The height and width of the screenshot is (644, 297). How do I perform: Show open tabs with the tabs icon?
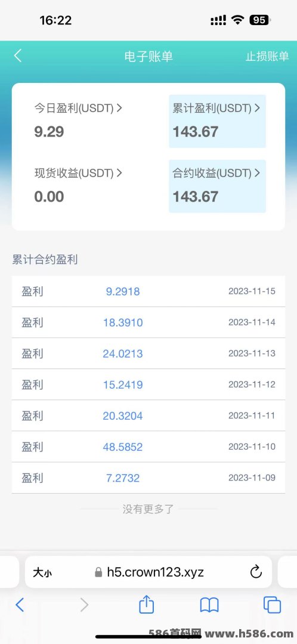pos(272,605)
